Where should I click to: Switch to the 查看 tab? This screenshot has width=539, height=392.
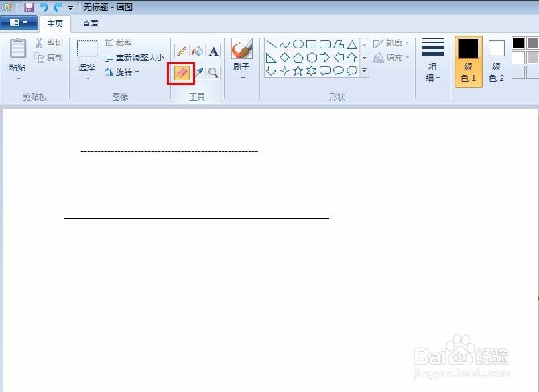[91, 23]
